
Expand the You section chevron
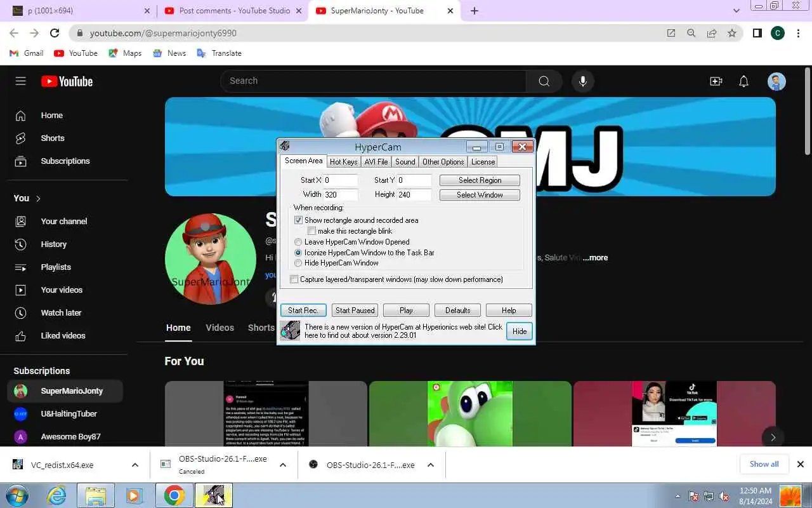[x=38, y=199]
